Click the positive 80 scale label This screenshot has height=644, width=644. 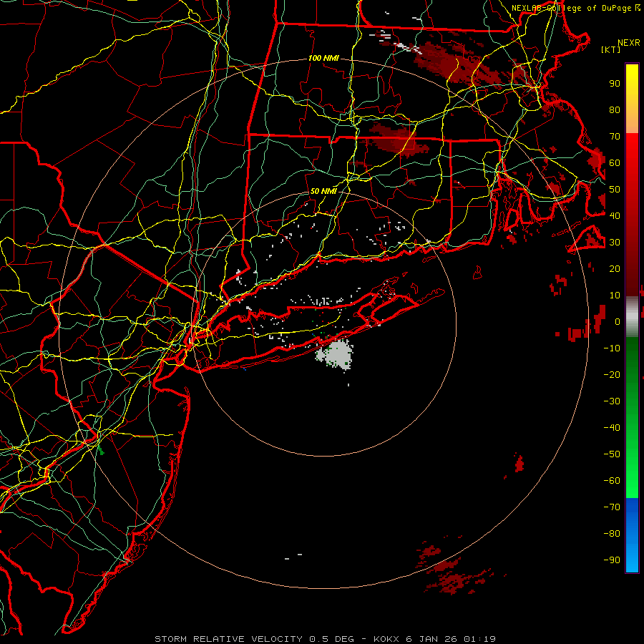click(615, 110)
